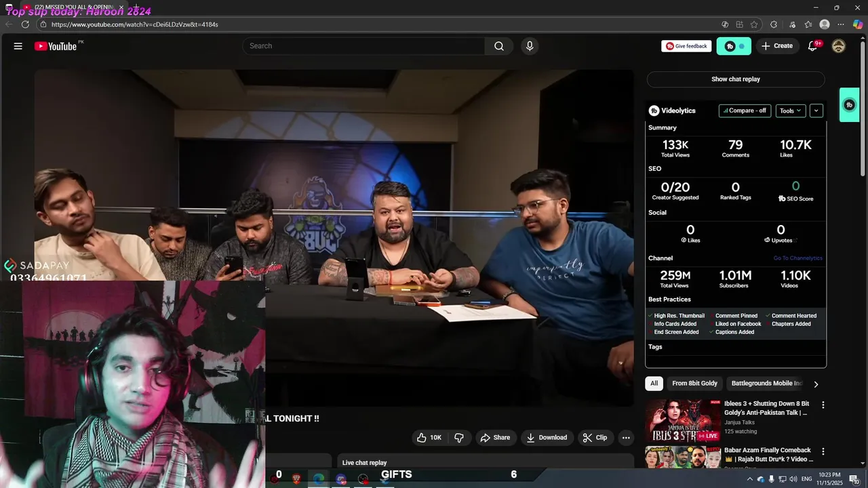
Task: Go to the YouTube home logo
Action: (56, 46)
